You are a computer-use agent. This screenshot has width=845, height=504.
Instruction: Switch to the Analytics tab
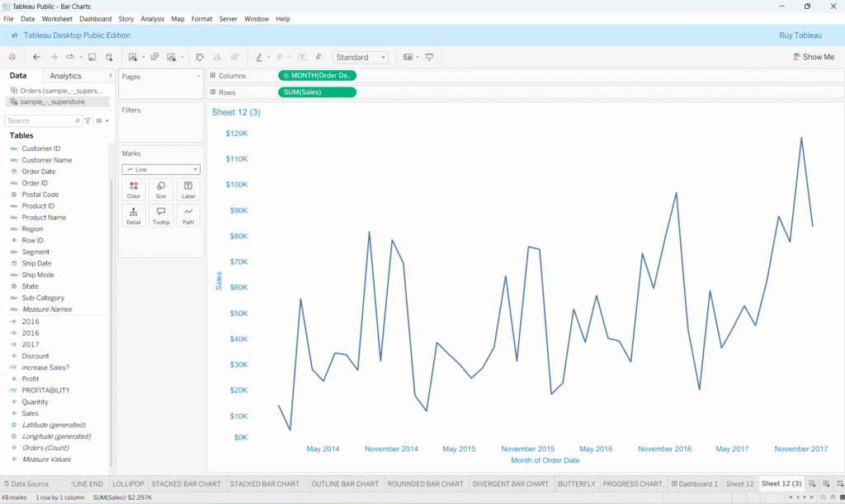point(66,76)
